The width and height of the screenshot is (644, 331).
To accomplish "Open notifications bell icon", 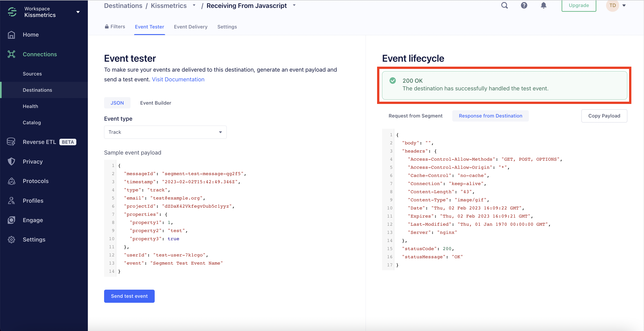I will [x=543, y=5].
